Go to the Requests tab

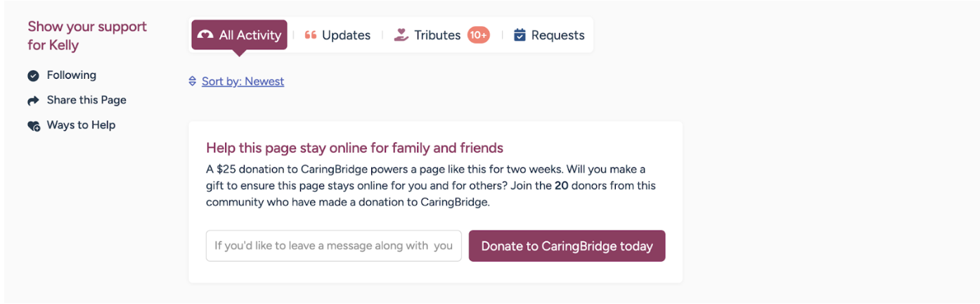click(x=557, y=35)
